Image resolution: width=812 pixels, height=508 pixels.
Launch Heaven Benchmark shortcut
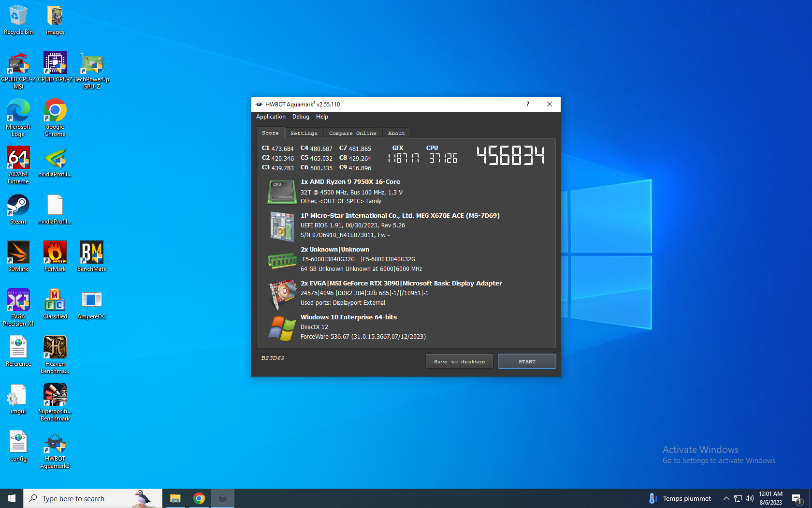pyautogui.click(x=55, y=355)
